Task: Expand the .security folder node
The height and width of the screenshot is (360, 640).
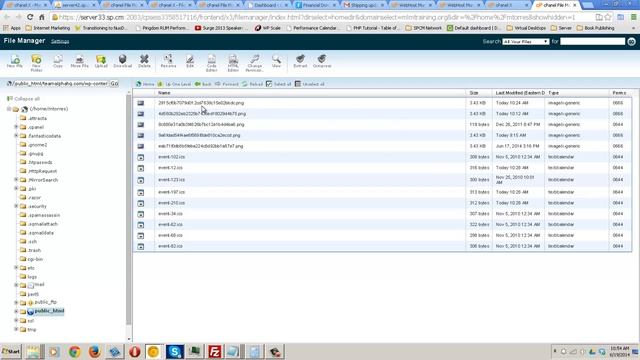Action: pyautogui.click(x=16, y=206)
